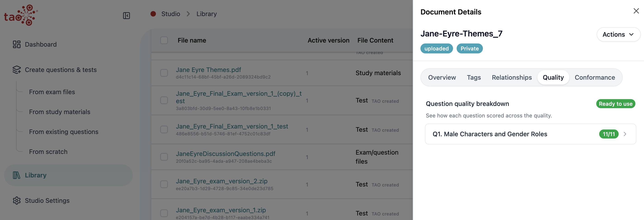Open the Actions dropdown
This screenshot has height=220, width=644.
[x=618, y=34]
